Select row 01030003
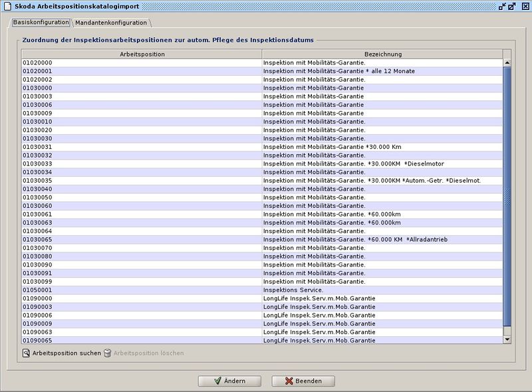 [262, 96]
